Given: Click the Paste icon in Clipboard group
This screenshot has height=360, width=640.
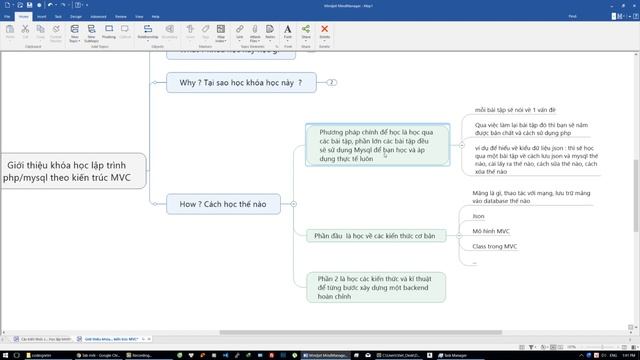Looking at the screenshot, I should point(10,29).
